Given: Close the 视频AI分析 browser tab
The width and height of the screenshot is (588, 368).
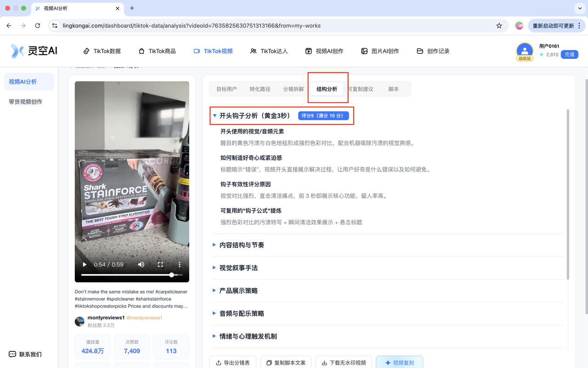Looking at the screenshot, I should click(118, 8).
